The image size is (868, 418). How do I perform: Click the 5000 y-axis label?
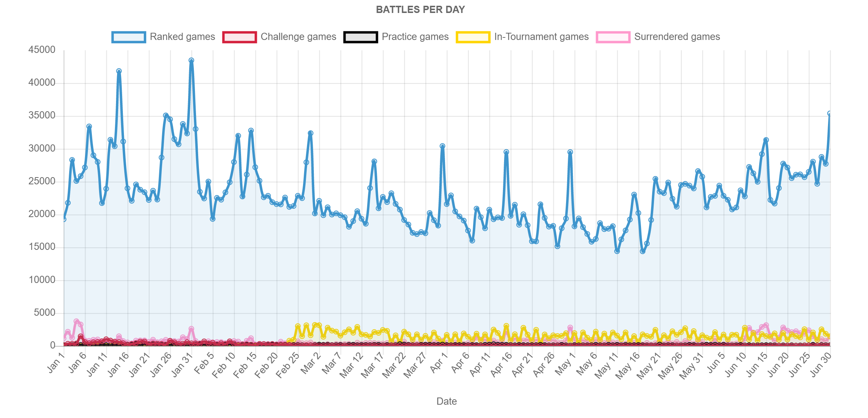point(45,313)
